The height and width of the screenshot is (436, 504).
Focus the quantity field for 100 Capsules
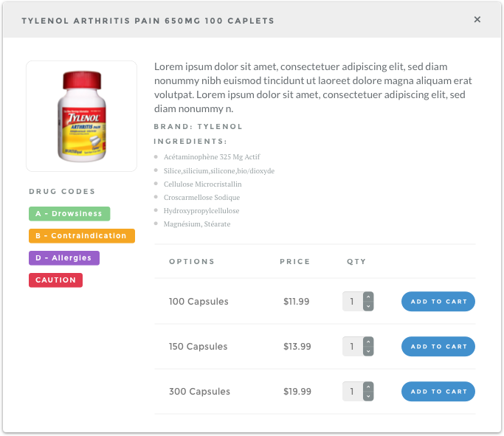(352, 302)
